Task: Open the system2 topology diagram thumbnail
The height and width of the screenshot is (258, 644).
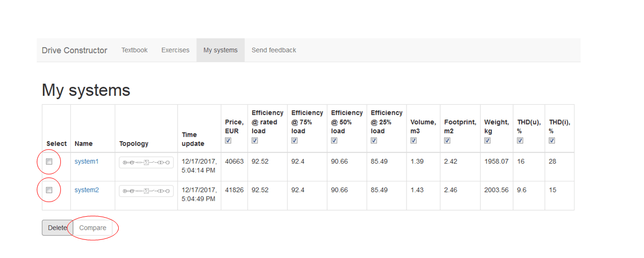Action: 146,191
